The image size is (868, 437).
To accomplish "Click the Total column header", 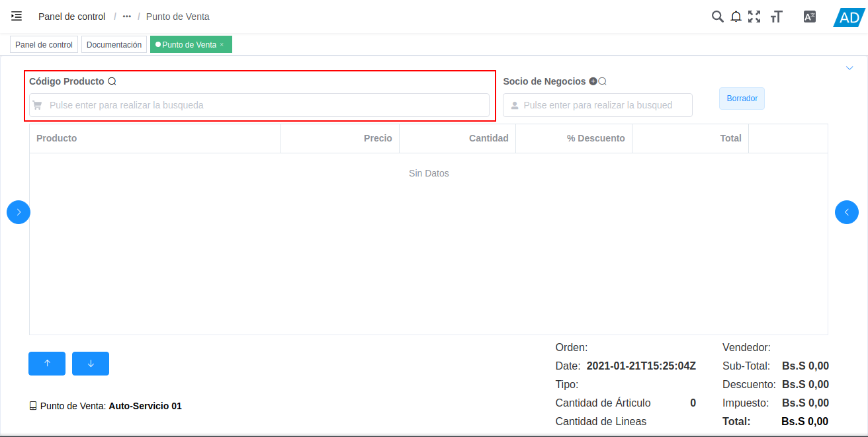I will pos(691,138).
